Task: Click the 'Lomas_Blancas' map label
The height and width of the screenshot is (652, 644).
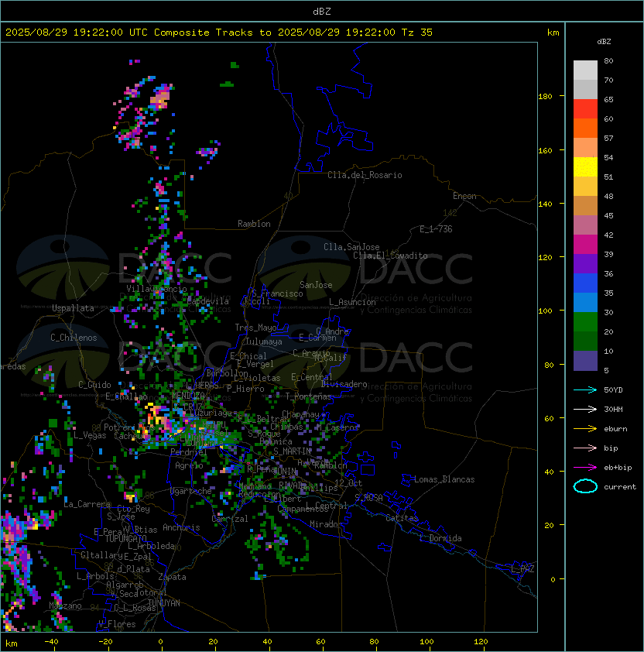Action: [x=444, y=479]
